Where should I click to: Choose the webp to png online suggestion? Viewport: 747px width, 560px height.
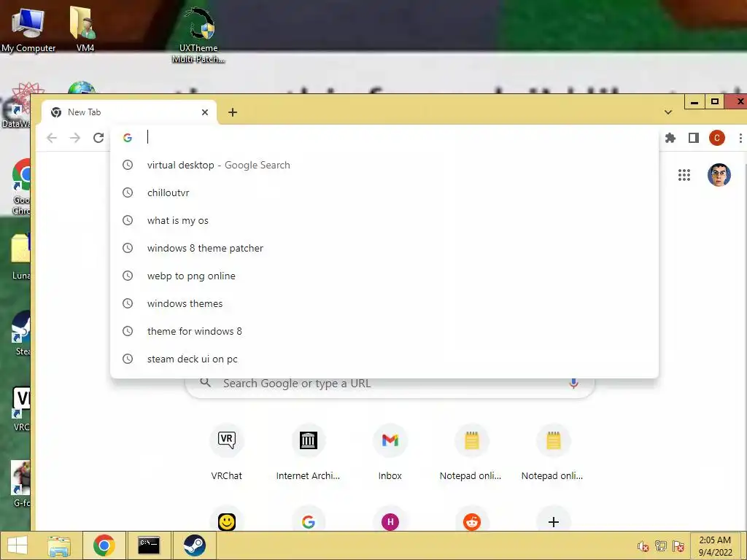click(384, 276)
